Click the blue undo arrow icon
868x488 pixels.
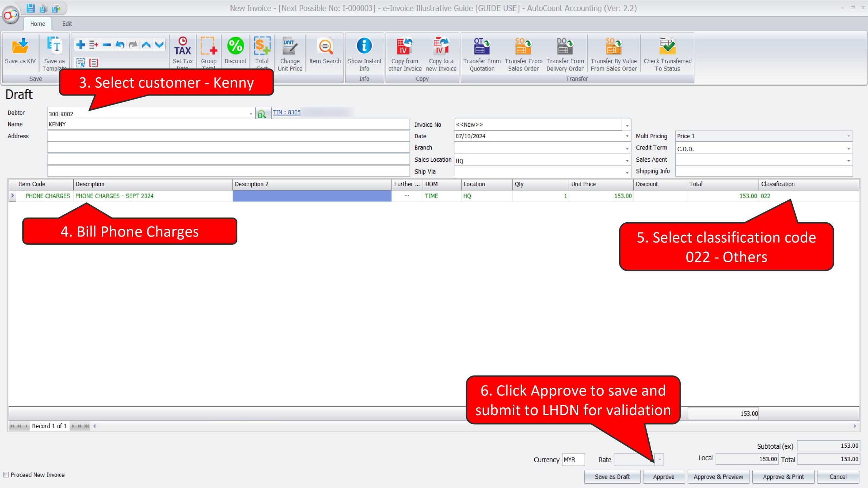[x=120, y=45]
